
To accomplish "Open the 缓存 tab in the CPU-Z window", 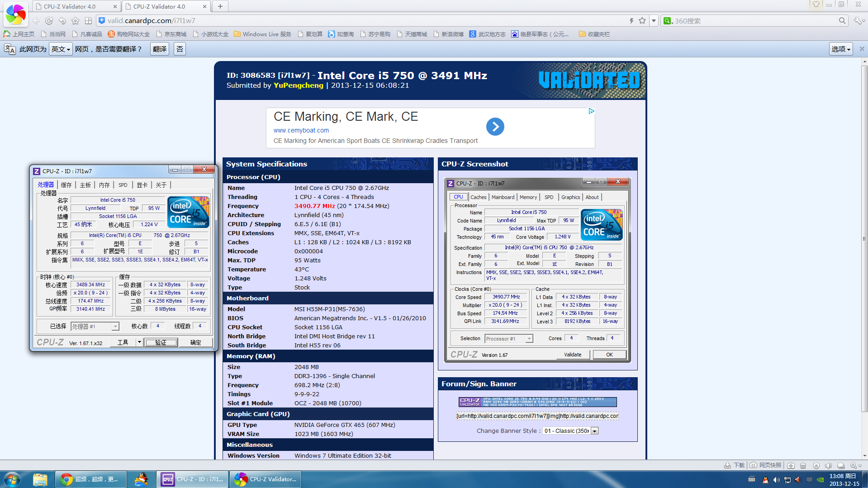I will [66, 185].
